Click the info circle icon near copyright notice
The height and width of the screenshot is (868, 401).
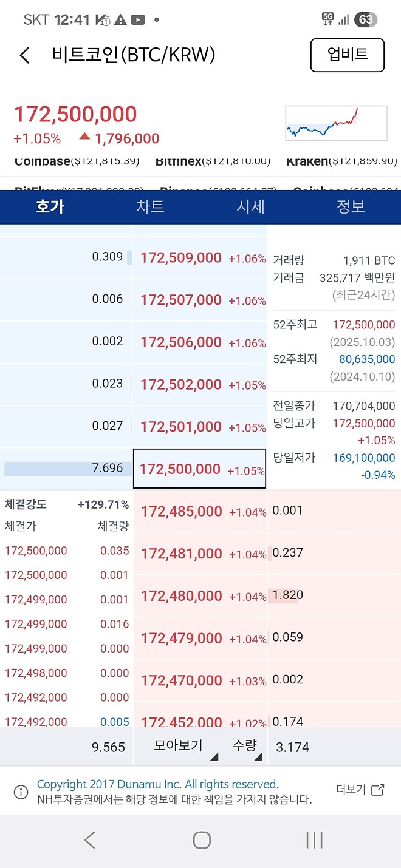[20, 790]
